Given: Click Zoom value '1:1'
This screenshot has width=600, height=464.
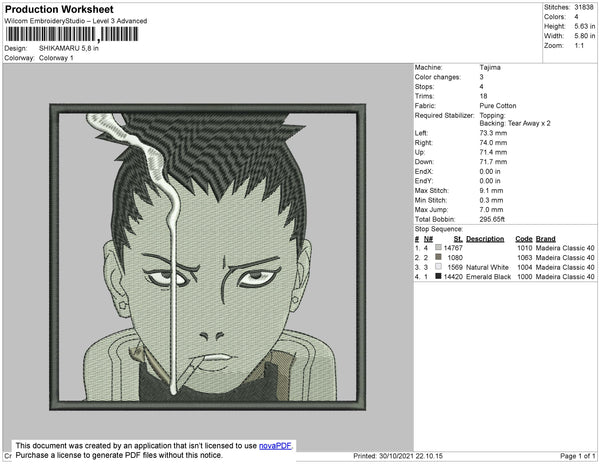Looking at the screenshot, I should coord(579,46).
